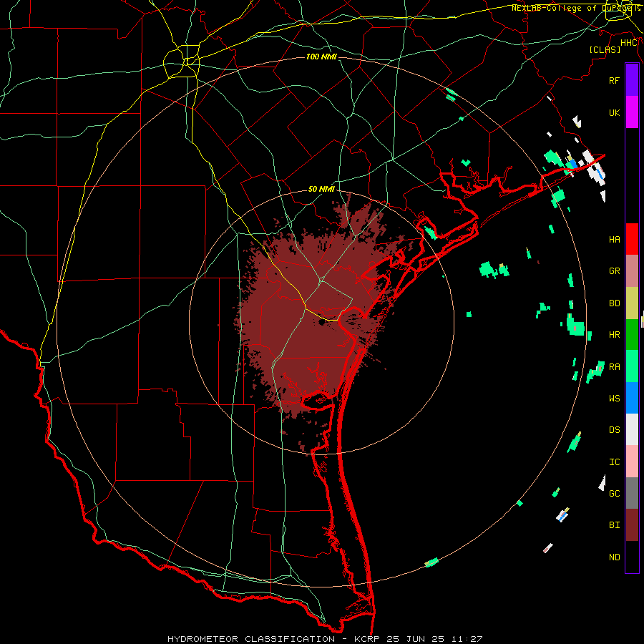
Task: Click the GR legend label
Action: click(x=614, y=271)
